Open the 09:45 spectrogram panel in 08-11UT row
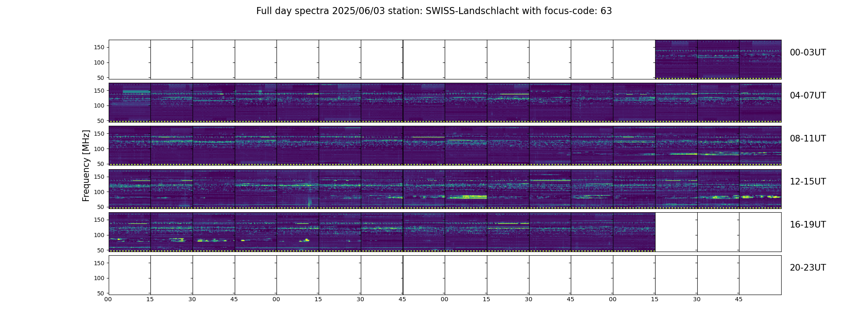Viewport: 868px width, 331px height. [x=424, y=146]
